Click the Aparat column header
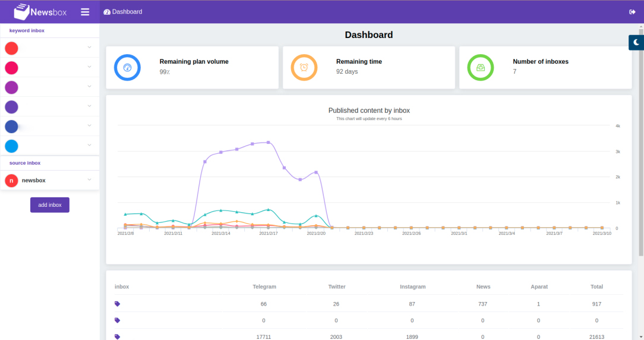Image resolution: width=644 pixels, height=340 pixels. point(539,287)
